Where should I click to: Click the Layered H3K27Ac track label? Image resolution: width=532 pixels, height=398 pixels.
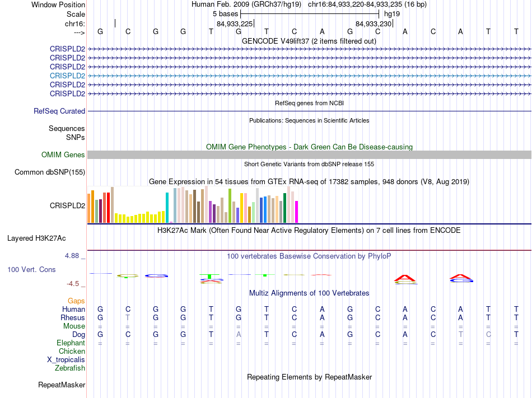(x=36, y=238)
